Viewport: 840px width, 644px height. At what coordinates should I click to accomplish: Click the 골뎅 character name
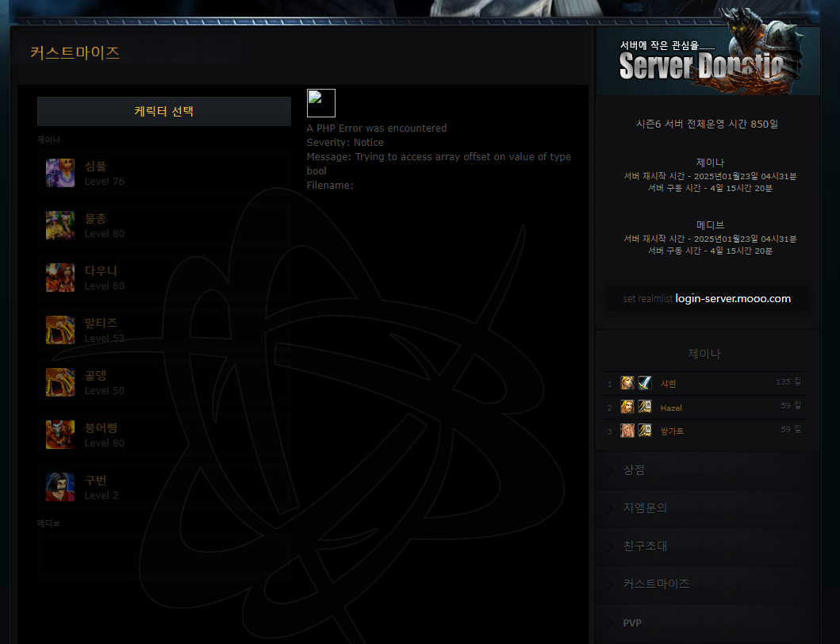click(95, 376)
